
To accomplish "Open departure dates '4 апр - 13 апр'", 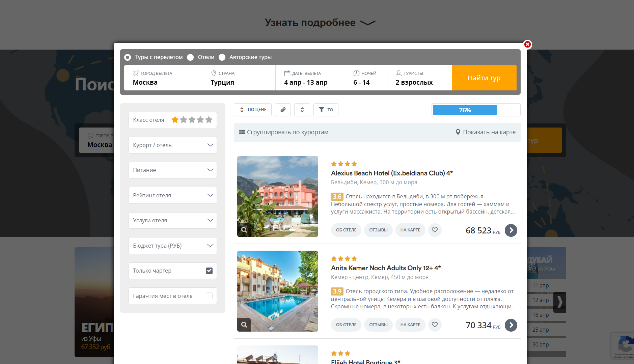I will [x=310, y=78].
